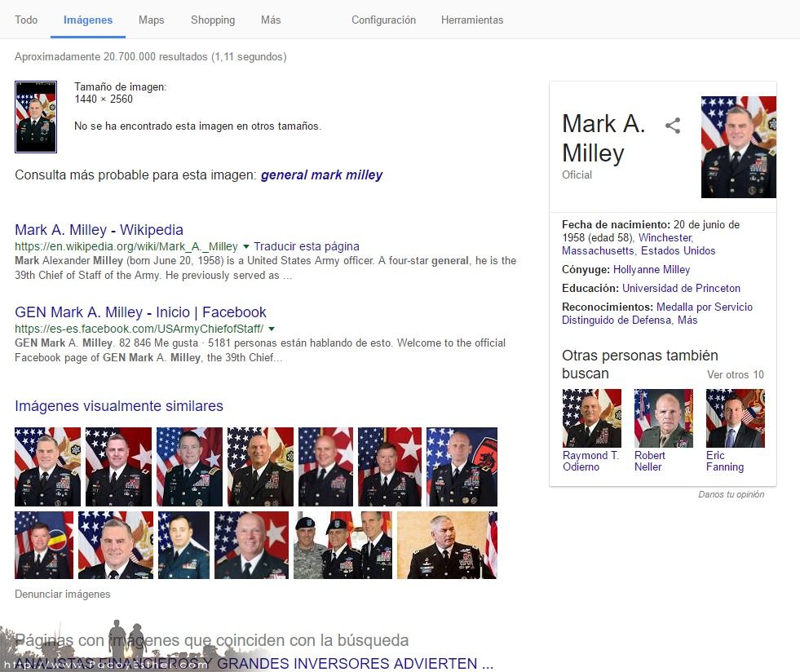Click the share icon beside Mark A. Milley
The image size is (800, 672).
673,125
